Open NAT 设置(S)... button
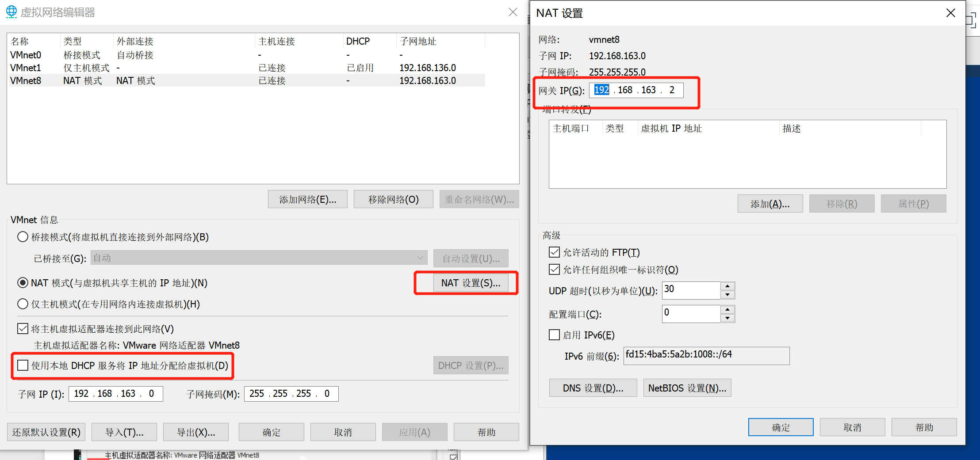The width and height of the screenshot is (980, 460). [x=471, y=283]
